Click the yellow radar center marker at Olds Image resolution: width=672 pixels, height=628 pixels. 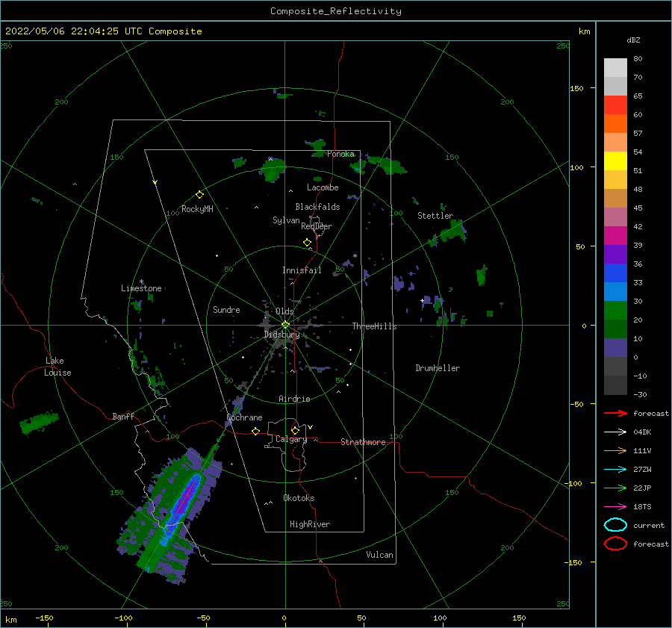(285, 325)
